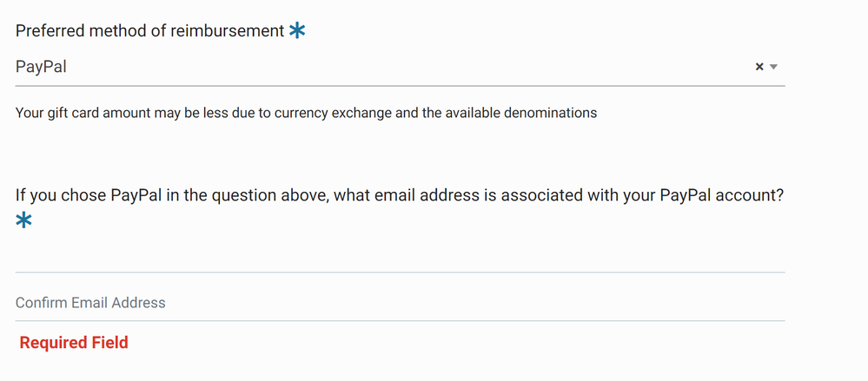868x381 pixels.
Task: Select the Preferred method of reimbursement label
Action: coord(149,30)
